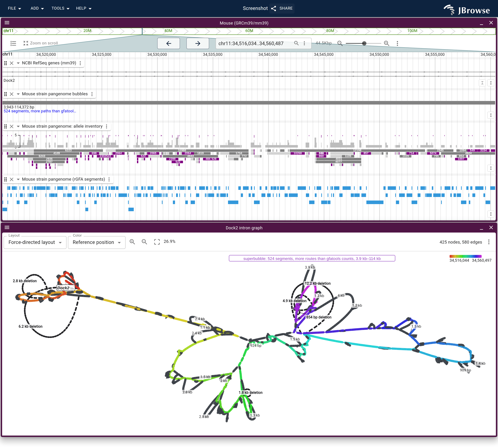Collapse the rGFA segments track
Image resolution: width=498 pixels, height=448 pixels.
click(18, 179)
